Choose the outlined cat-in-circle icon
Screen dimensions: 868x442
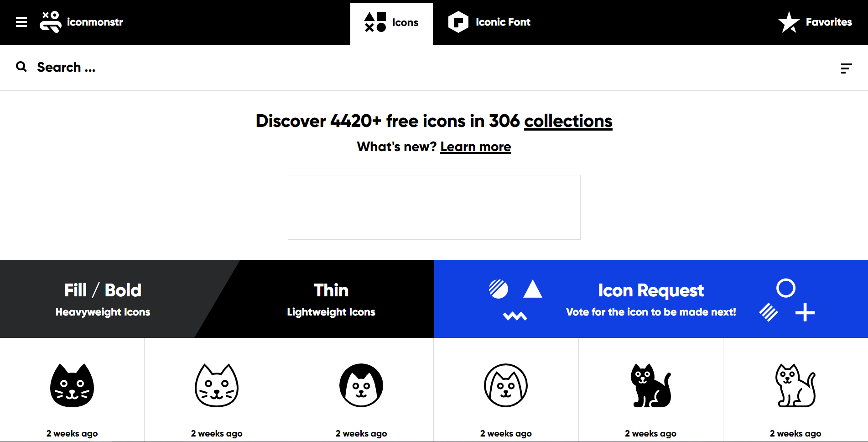(506, 385)
